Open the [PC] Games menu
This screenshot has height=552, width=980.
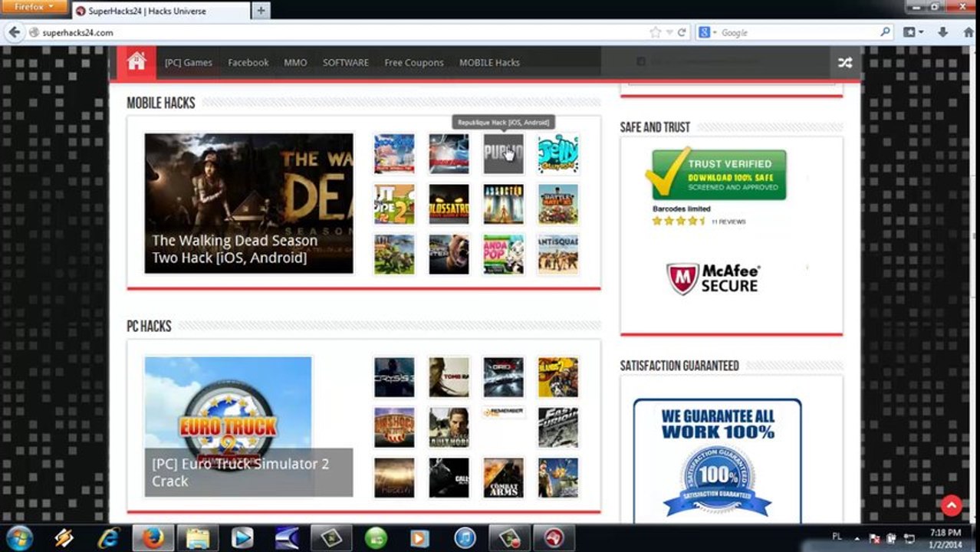(189, 63)
